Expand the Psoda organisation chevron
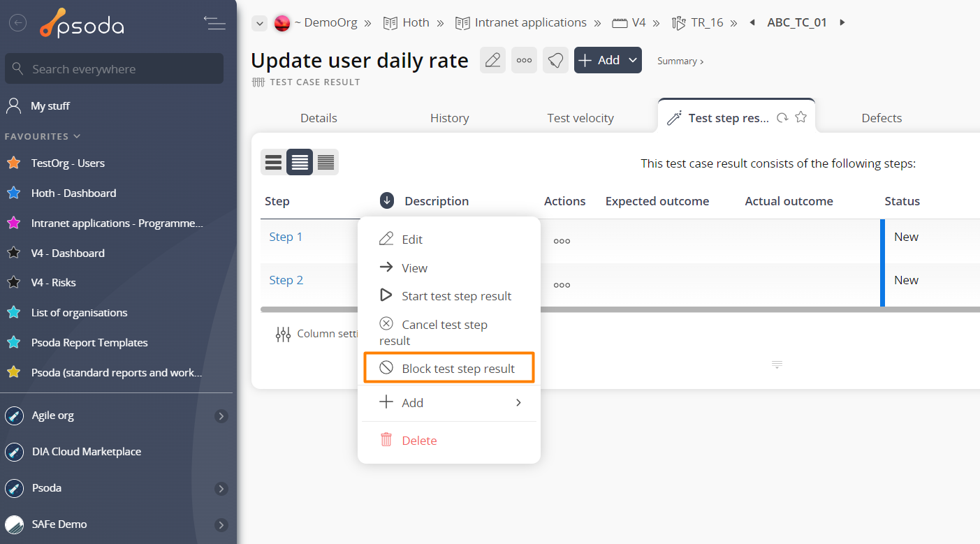980x544 pixels. coord(221,488)
